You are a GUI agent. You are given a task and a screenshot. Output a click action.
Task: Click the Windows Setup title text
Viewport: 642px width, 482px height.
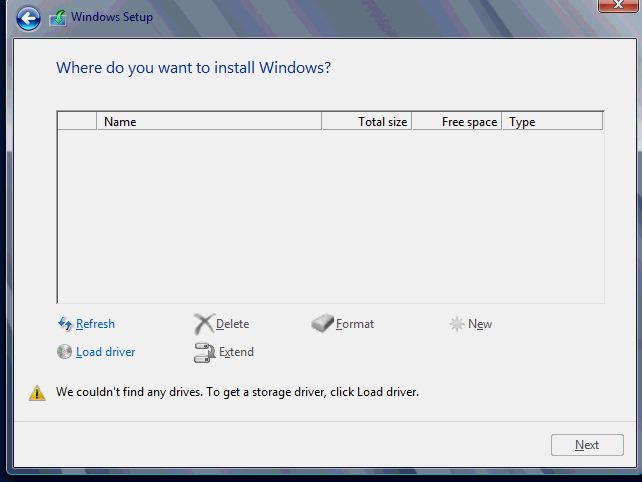click(112, 17)
